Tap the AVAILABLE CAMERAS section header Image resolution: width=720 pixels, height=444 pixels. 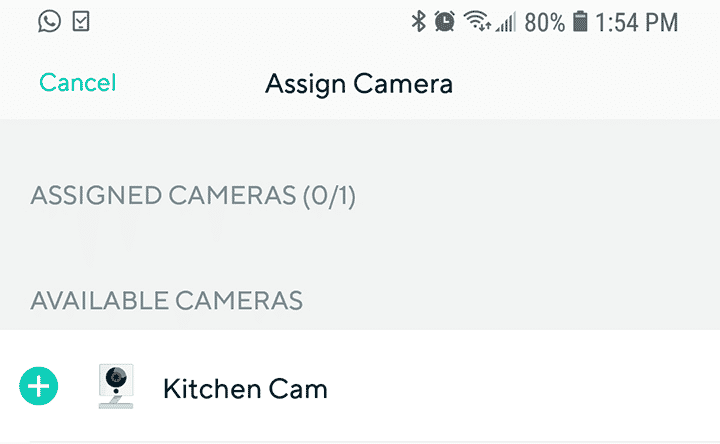(x=167, y=299)
